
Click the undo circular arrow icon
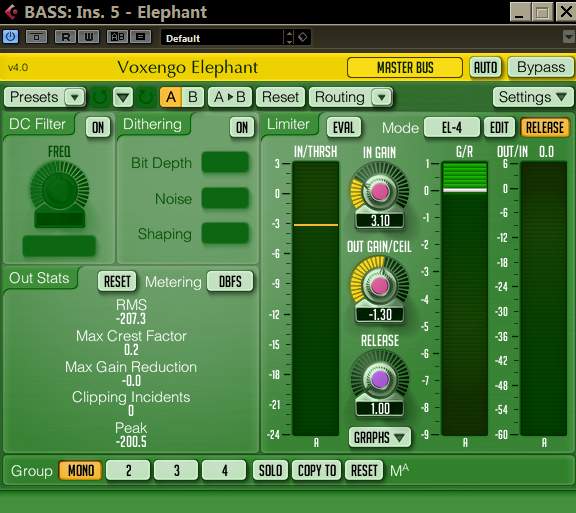point(100,97)
